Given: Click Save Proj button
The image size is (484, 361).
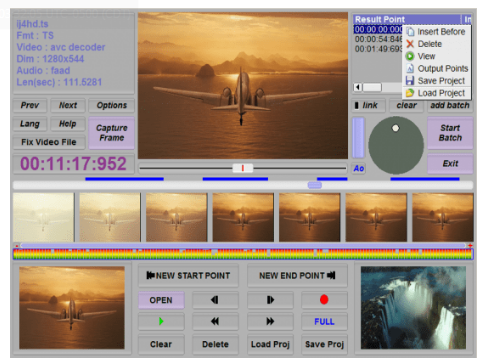Looking at the screenshot, I should [324, 344].
